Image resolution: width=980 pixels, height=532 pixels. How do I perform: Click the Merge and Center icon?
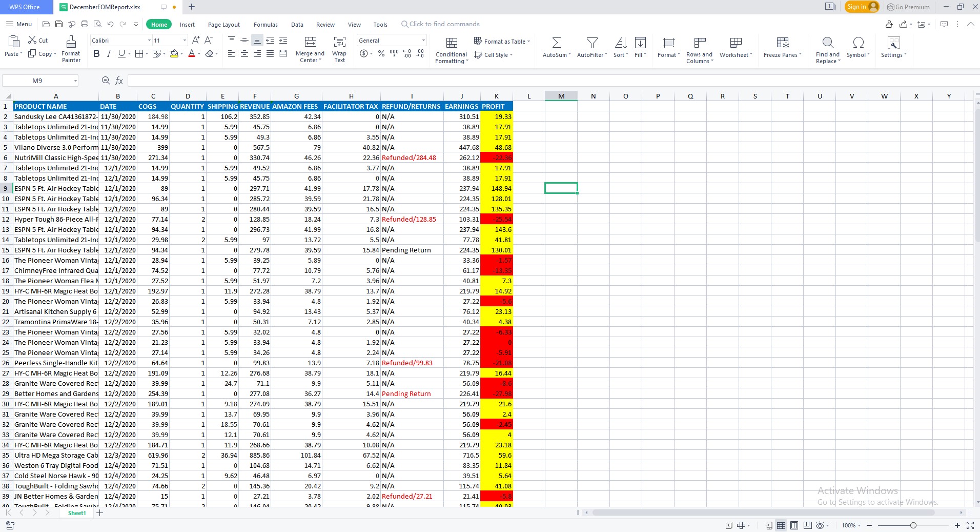[x=310, y=42]
